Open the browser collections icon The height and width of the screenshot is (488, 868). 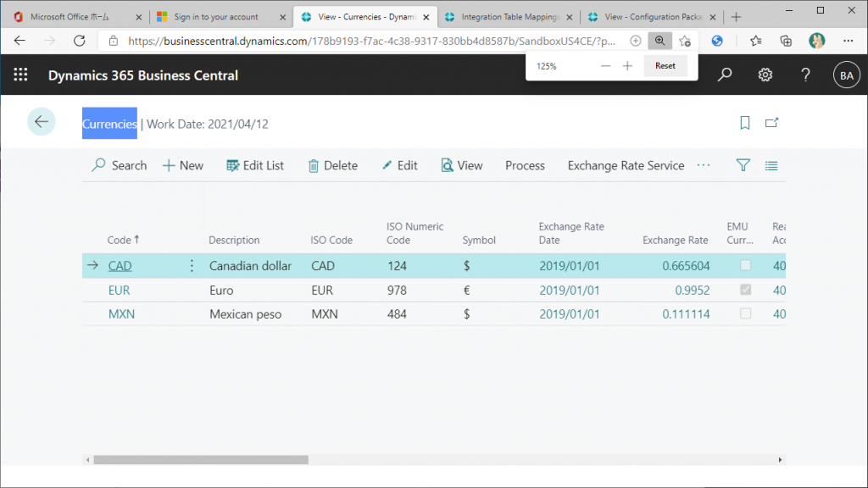[786, 41]
